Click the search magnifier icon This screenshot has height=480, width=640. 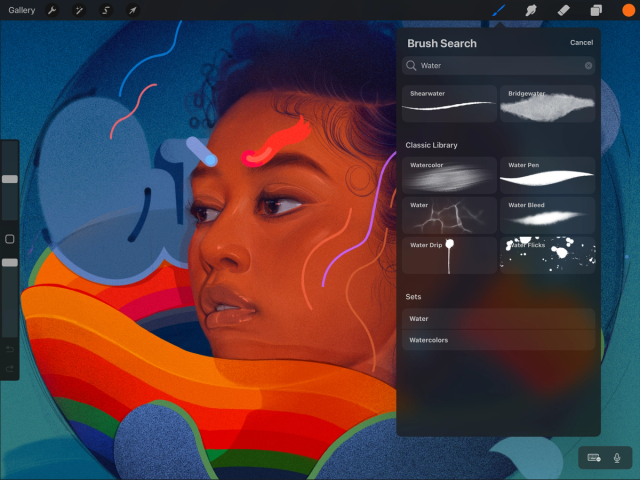[x=411, y=66]
